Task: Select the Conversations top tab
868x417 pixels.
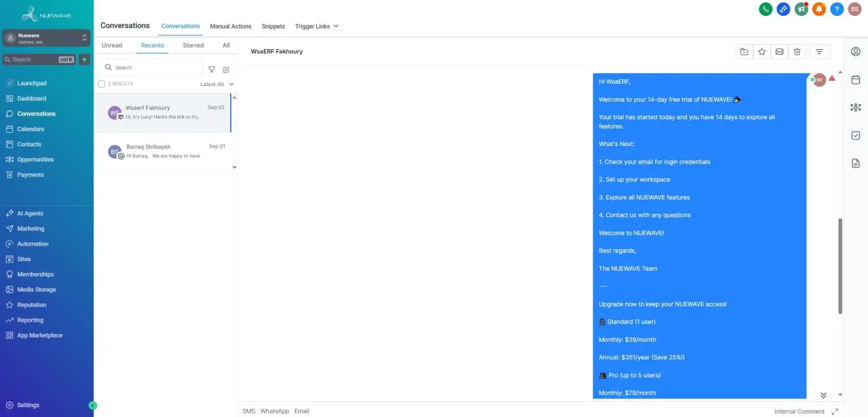Action: pyautogui.click(x=181, y=26)
